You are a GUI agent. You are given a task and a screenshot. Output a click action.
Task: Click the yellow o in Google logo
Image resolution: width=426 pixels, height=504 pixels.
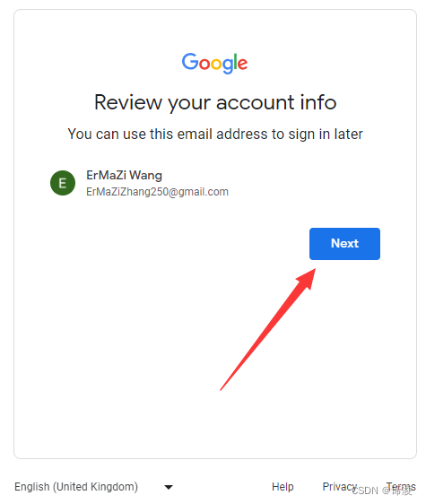pos(216,64)
